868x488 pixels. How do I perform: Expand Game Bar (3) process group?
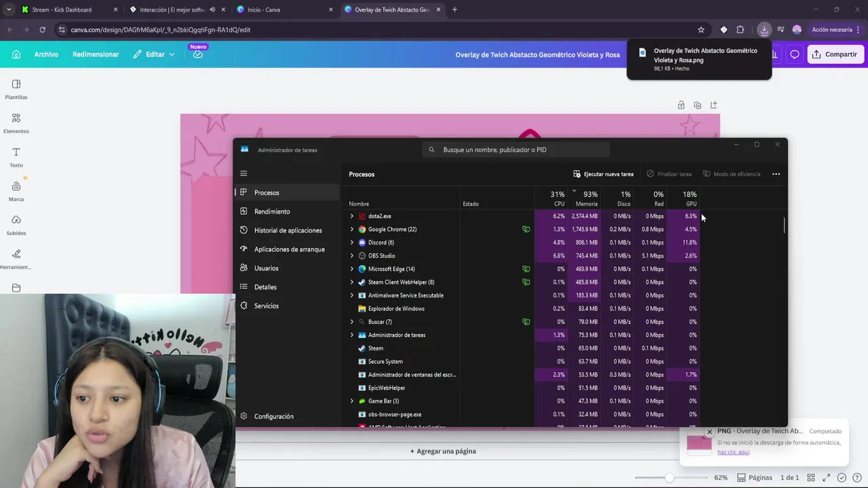(x=351, y=401)
